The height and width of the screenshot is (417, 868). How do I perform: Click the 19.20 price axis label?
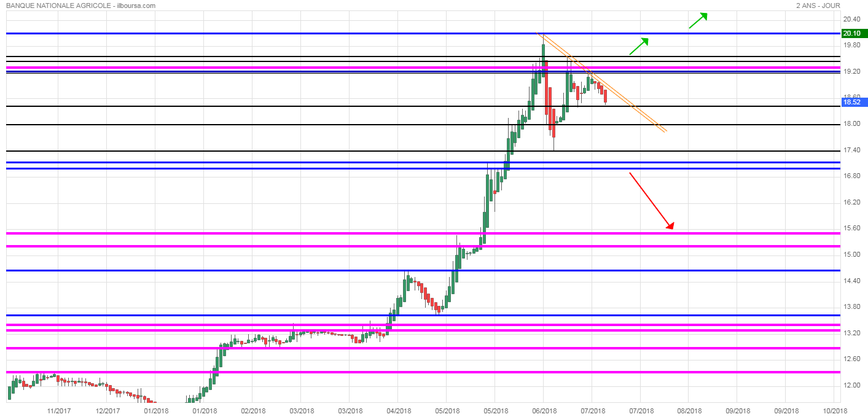point(851,71)
